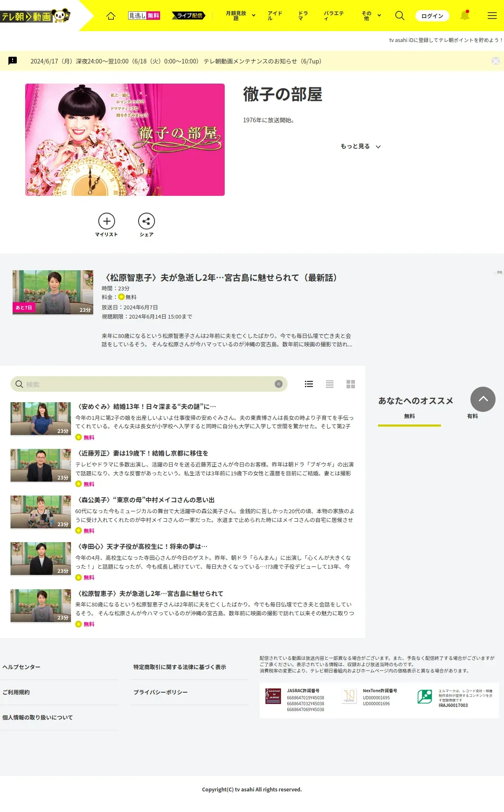Dismiss the maintenance announcement banner
Viewport: 504px width, 812px height.
(496, 61)
